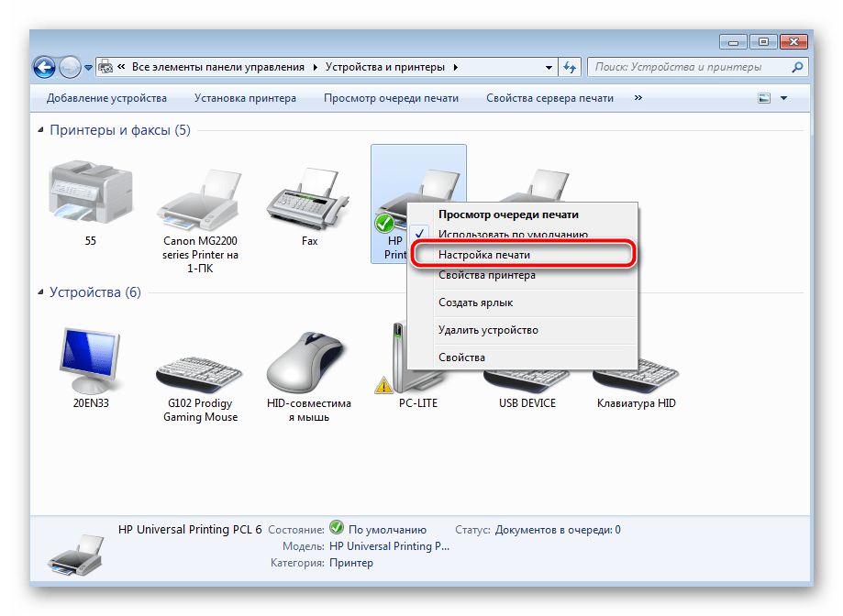
Task: Select the Fax device icon
Action: point(309,202)
